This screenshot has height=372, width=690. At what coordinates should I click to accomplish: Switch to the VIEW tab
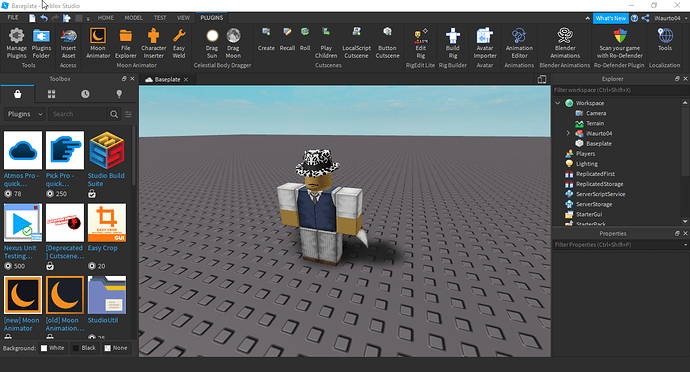[183, 18]
